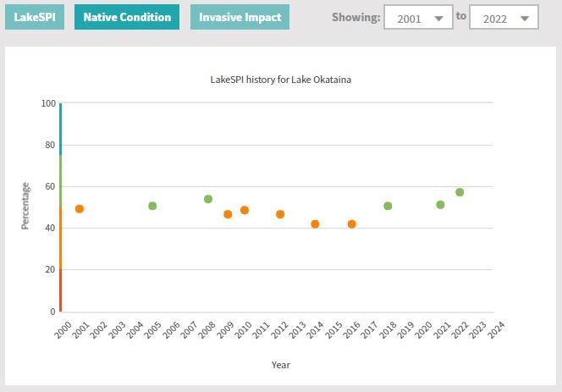The image size is (562, 392).
Task: Click the 2005 green data point
Action: pos(152,206)
